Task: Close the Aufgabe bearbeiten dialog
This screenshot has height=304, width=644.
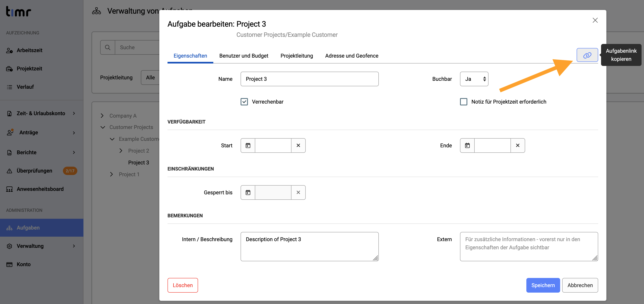Action: tap(595, 20)
